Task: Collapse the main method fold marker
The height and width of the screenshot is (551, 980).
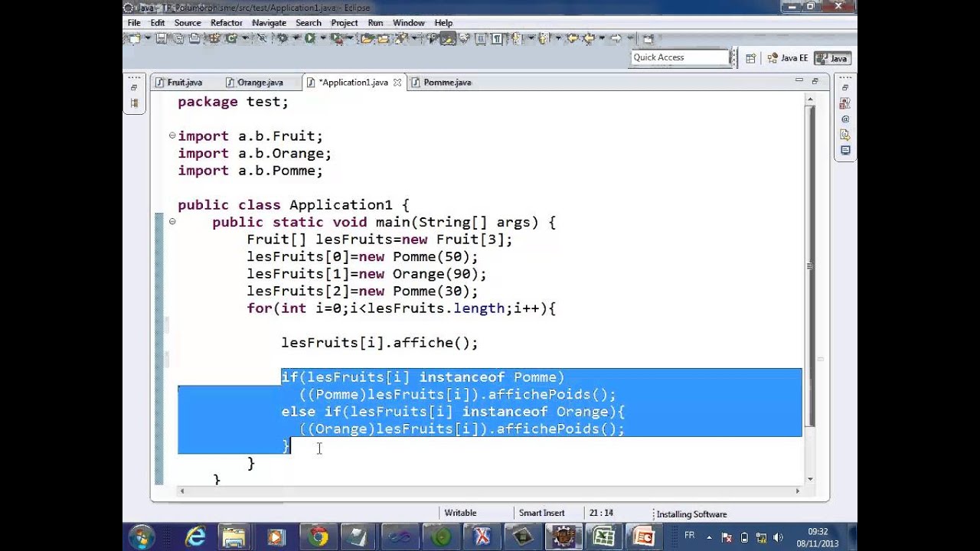Action: [x=172, y=222]
